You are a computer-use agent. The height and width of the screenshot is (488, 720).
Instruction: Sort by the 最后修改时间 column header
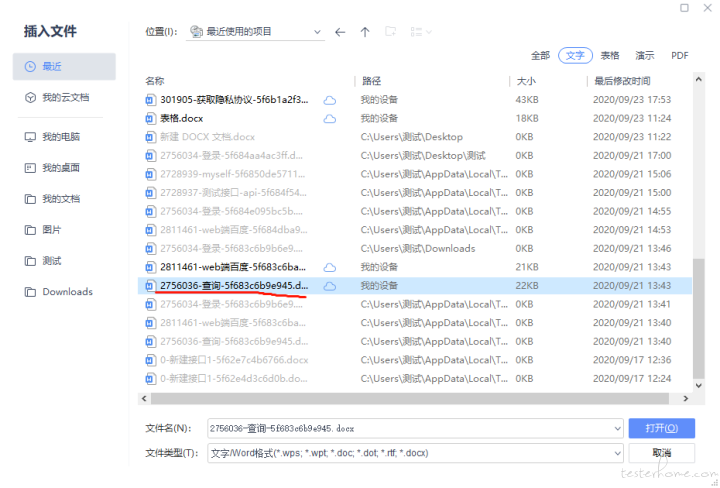[x=622, y=81]
